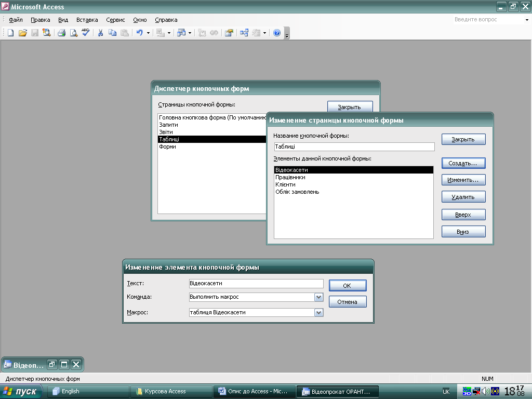
Task: Expand the Office Links dropdown arrow
Action: (x=169, y=33)
